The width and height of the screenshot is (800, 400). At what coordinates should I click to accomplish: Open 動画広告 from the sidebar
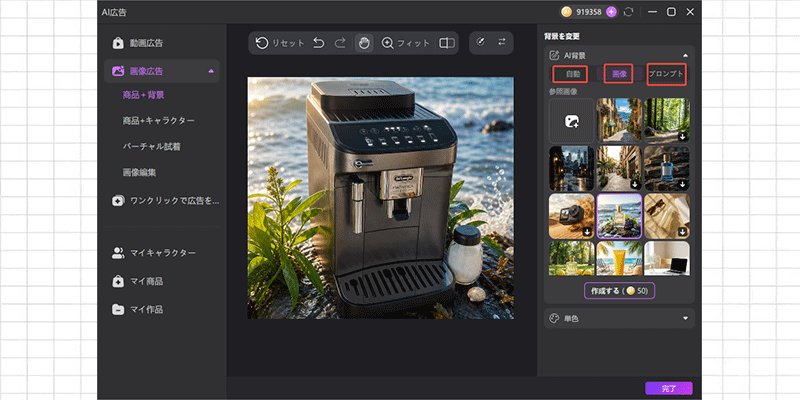[x=162, y=43]
